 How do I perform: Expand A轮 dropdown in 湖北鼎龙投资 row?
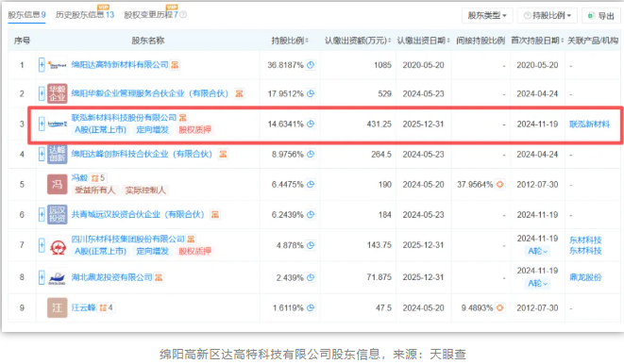click(537, 283)
